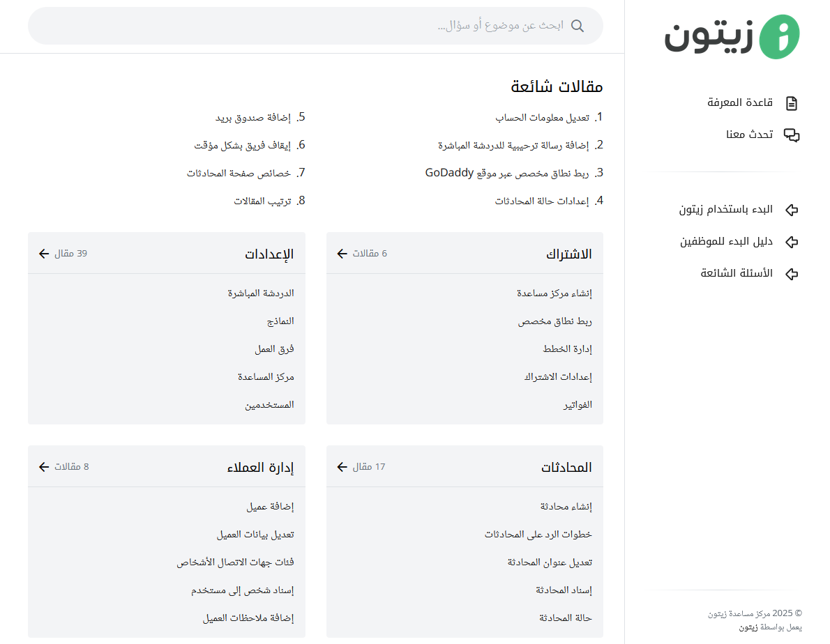
Task: Open article إضافة صندوق بريد
Action: [253, 118]
